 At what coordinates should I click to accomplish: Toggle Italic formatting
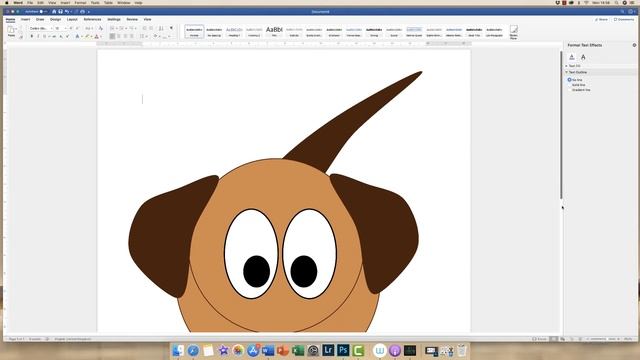[38, 36]
